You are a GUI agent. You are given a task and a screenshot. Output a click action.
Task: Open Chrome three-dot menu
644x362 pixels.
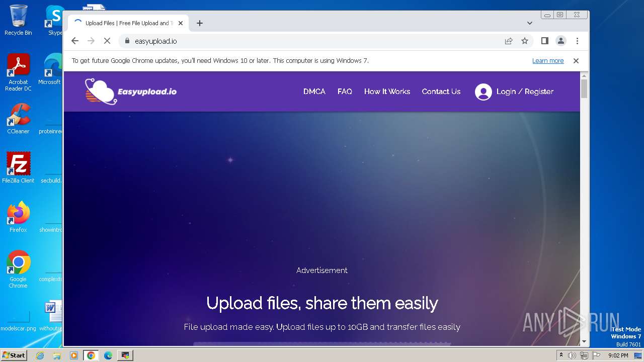577,41
